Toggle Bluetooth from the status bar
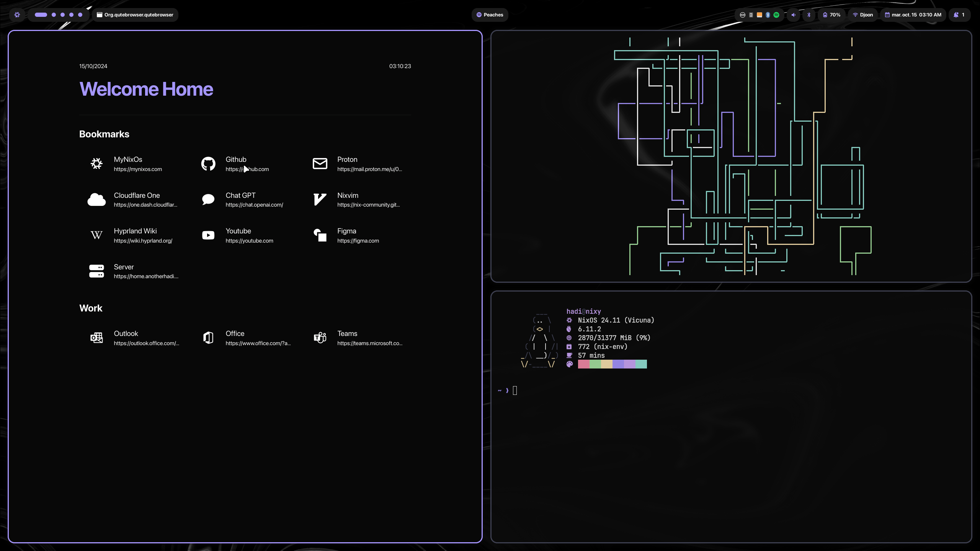This screenshot has width=980, height=551. click(808, 15)
